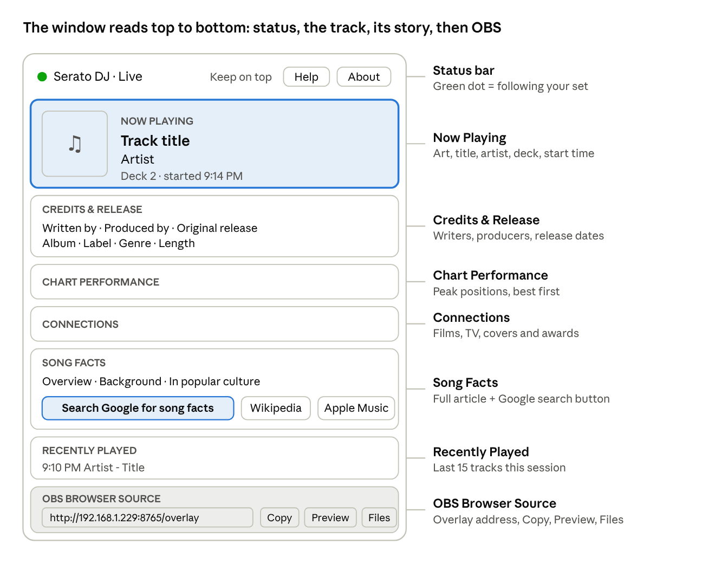This screenshot has height=570, width=728.
Task: Click Green dot = following your set
Action: [510, 86]
